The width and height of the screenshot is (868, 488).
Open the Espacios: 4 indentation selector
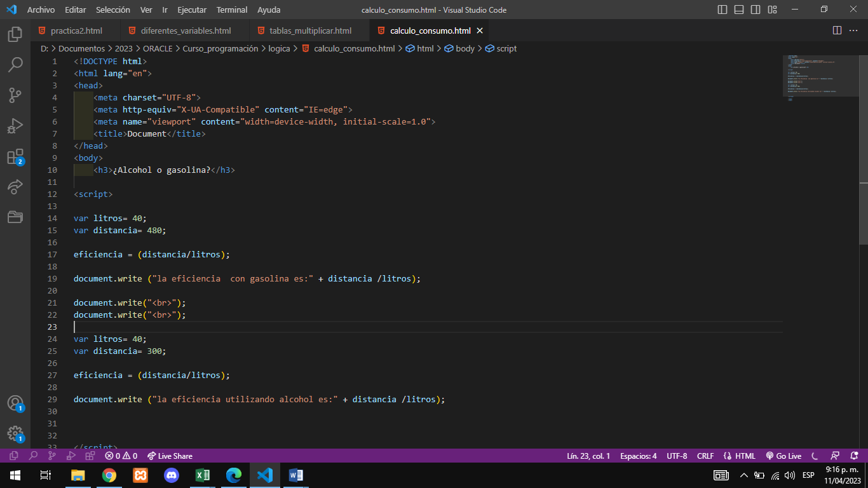639,456
